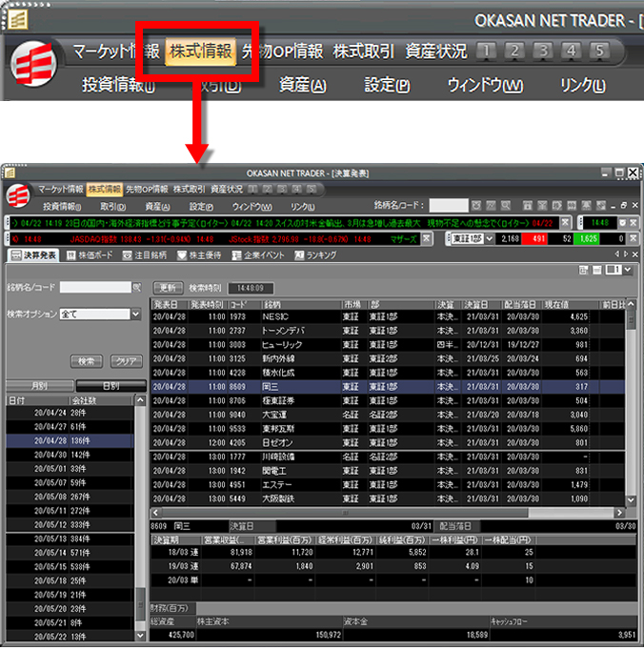Screen dimensions: 644x650
Task: Click the panel export icon above the results table
Action: [583, 271]
